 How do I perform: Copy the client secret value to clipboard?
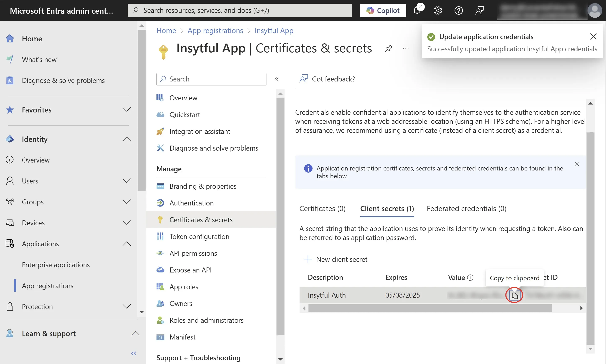pyautogui.click(x=514, y=295)
